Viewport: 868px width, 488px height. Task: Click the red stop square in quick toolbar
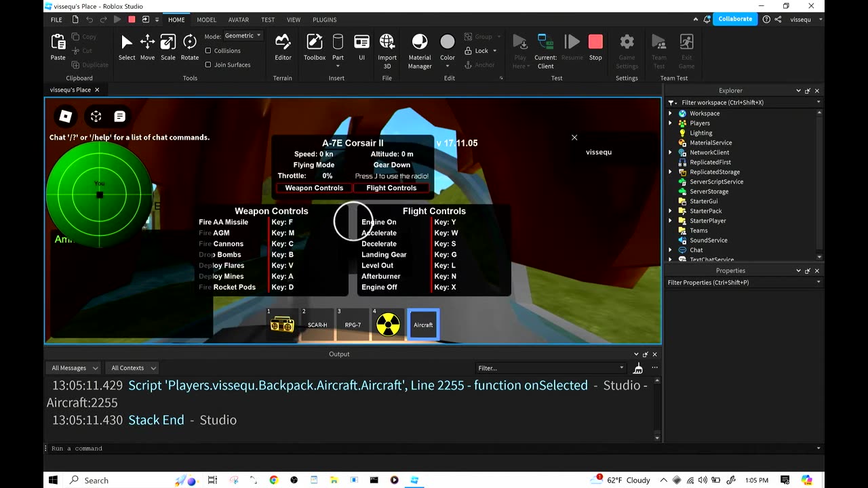[132, 20]
